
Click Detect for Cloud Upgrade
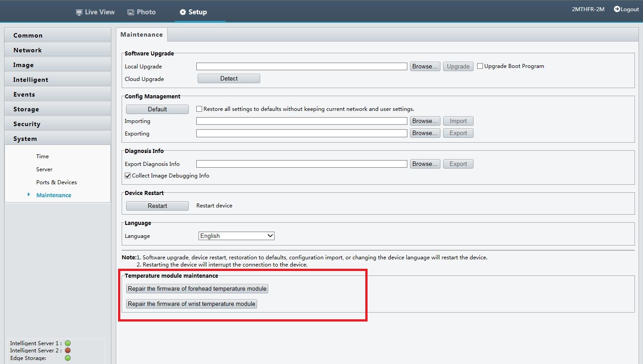229,79
